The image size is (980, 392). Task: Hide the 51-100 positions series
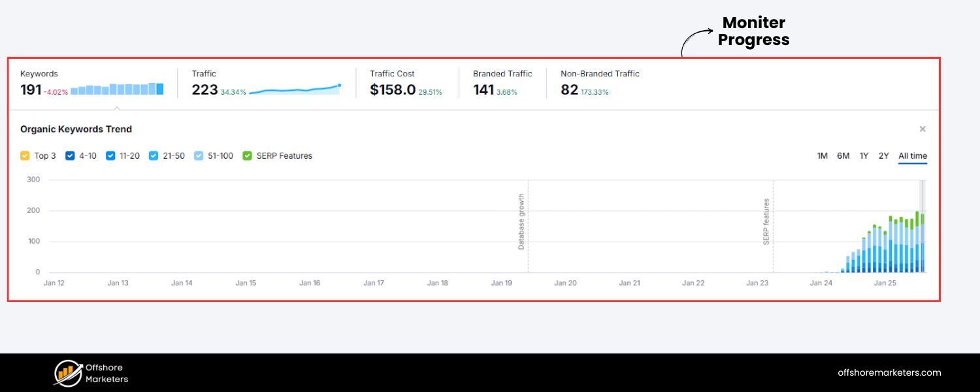coord(199,156)
